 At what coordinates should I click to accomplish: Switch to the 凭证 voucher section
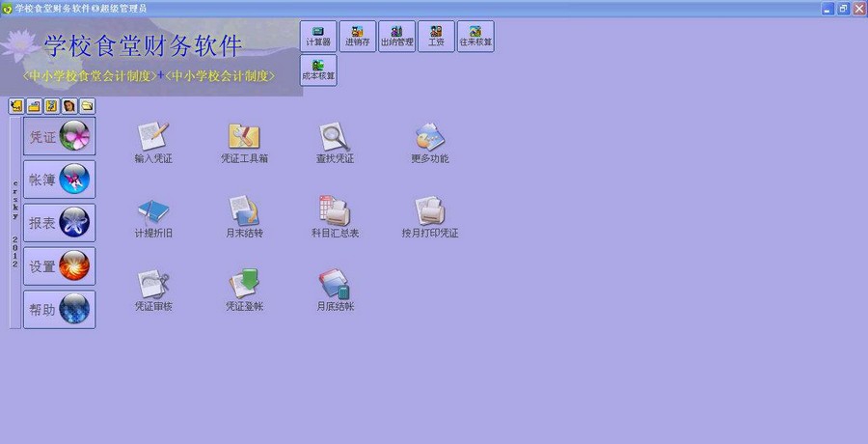[x=59, y=136]
